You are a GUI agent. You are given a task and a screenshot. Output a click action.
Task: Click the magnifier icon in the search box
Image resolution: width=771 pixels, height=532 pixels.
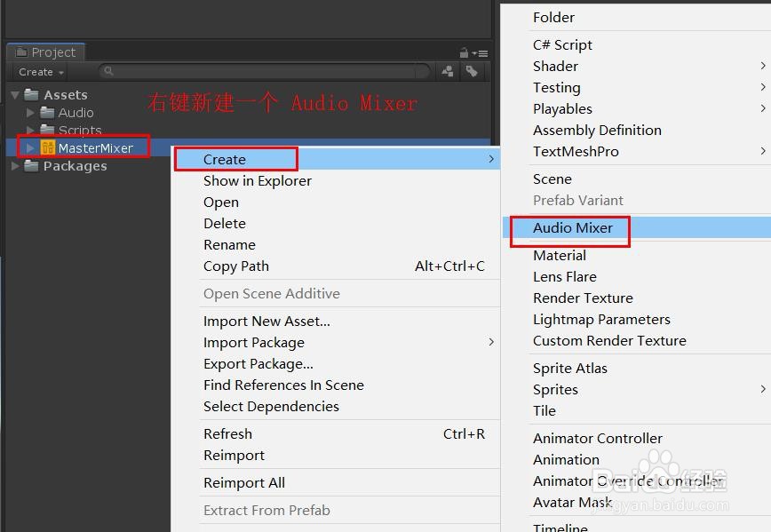[108, 71]
